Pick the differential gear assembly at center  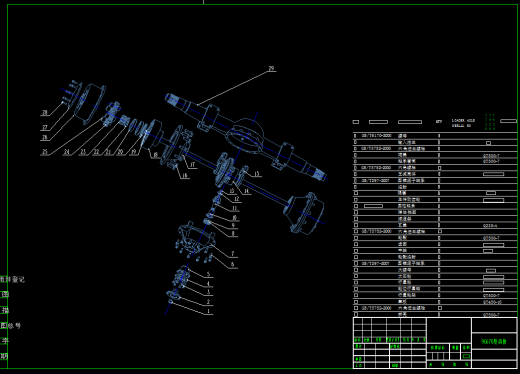click(x=224, y=170)
